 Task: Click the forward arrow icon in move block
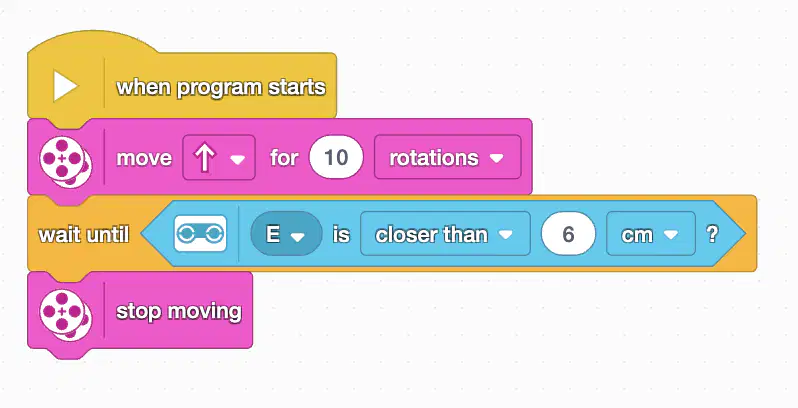pos(204,157)
